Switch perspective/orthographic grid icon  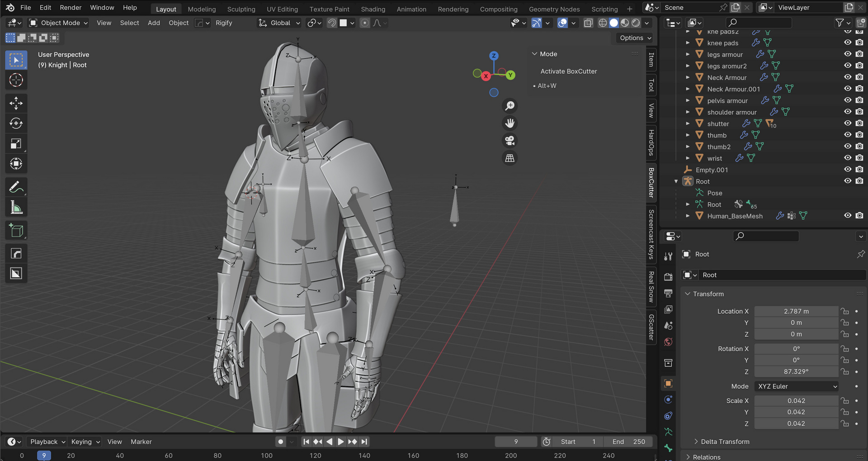click(510, 158)
